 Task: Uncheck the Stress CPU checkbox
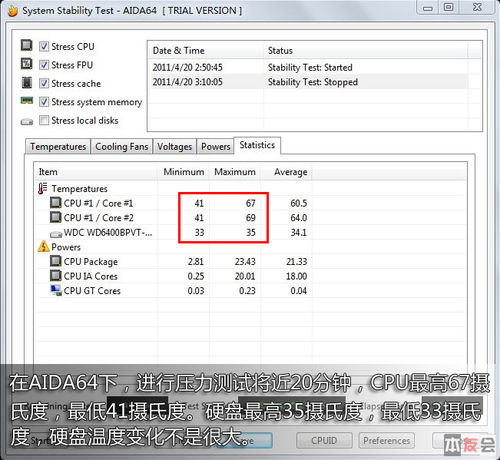pyautogui.click(x=44, y=46)
